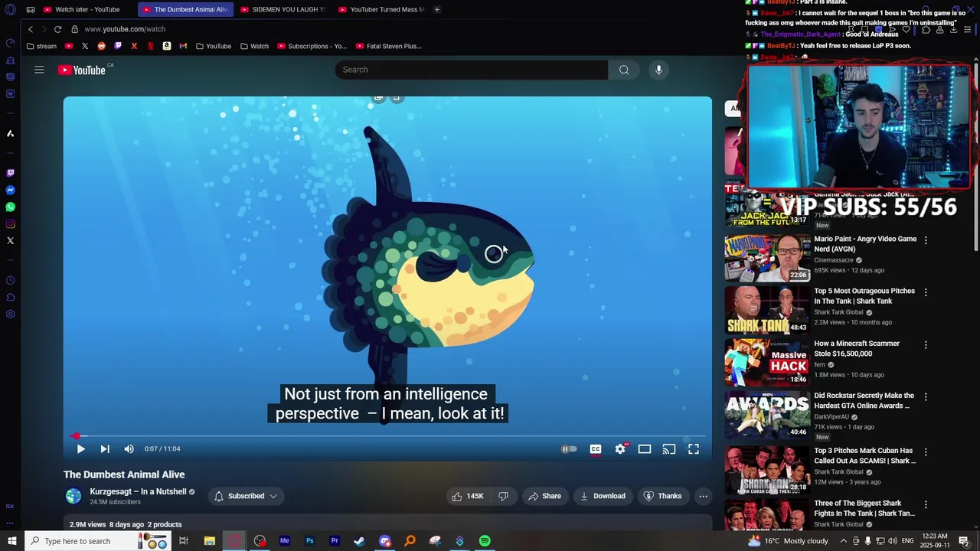Open the Kurzgesagt – In a Nutshell channel
Image resolution: width=980 pixels, height=551 pixels.
click(138, 491)
